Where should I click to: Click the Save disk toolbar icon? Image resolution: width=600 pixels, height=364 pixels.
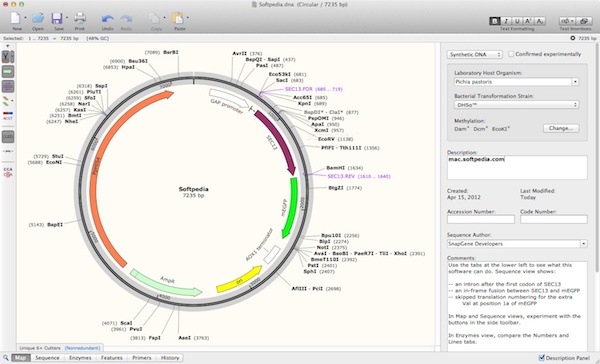click(x=57, y=18)
